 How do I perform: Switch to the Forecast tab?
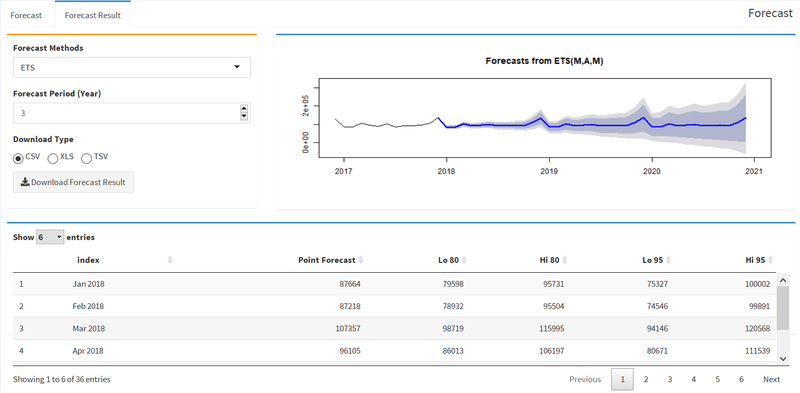pyautogui.click(x=27, y=15)
